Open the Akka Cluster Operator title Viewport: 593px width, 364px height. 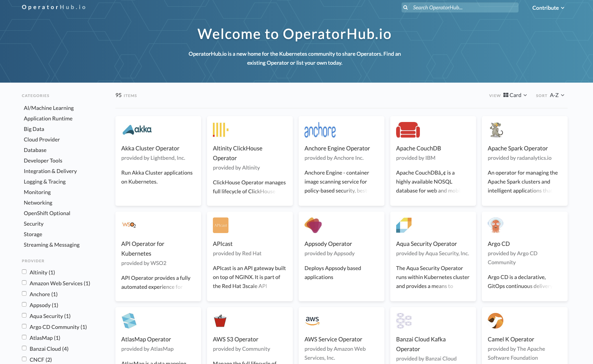(150, 148)
